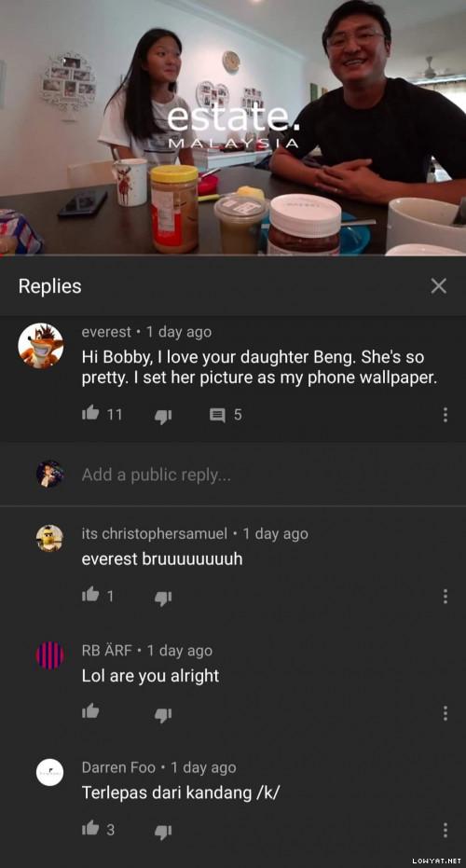Visit Darren Foo's channel name

click(118, 768)
